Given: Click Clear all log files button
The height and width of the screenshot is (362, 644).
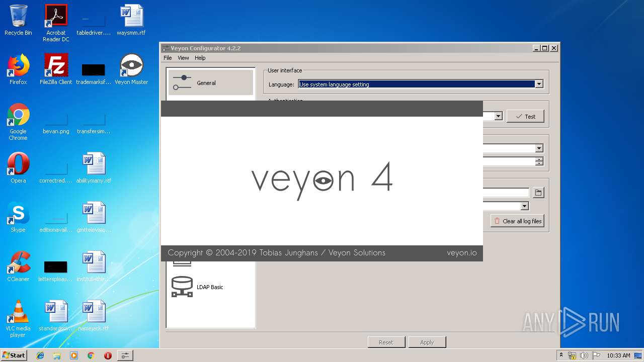Looking at the screenshot, I should [518, 221].
